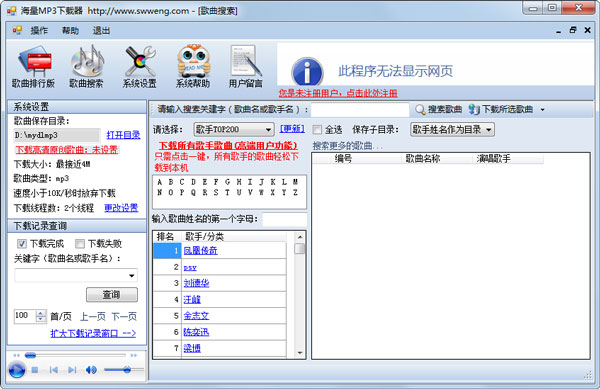The height and width of the screenshot is (389, 600).
Task: Click the 打开目录 link
Action: [123, 135]
